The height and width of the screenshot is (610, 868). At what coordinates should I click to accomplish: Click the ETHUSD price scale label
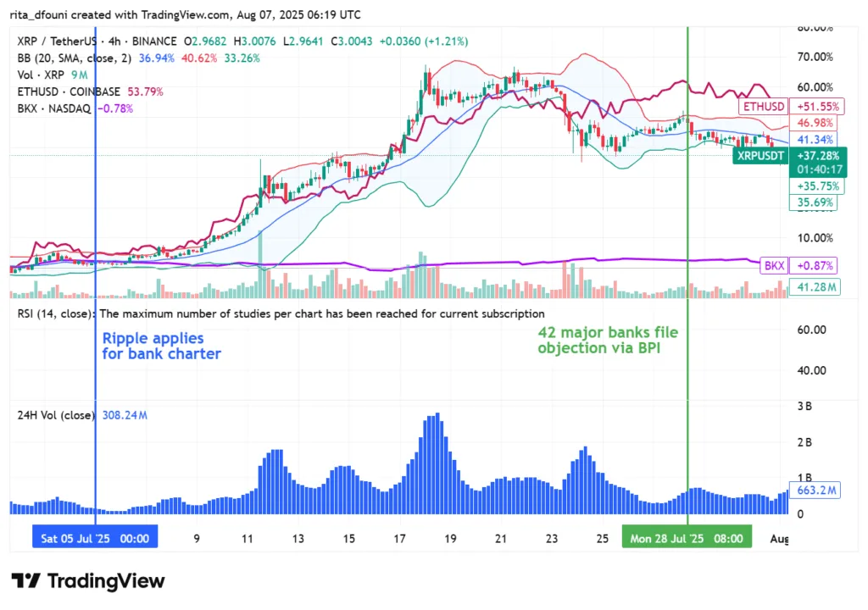[763, 106]
